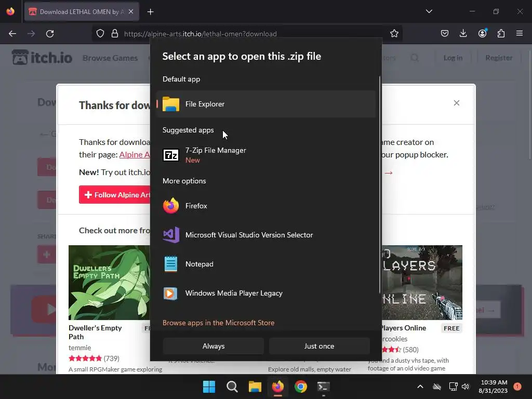The height and width of the screenshot is (399, 532).
Task: Open the extensions puzzle icon
Action: tap(501, 34)
